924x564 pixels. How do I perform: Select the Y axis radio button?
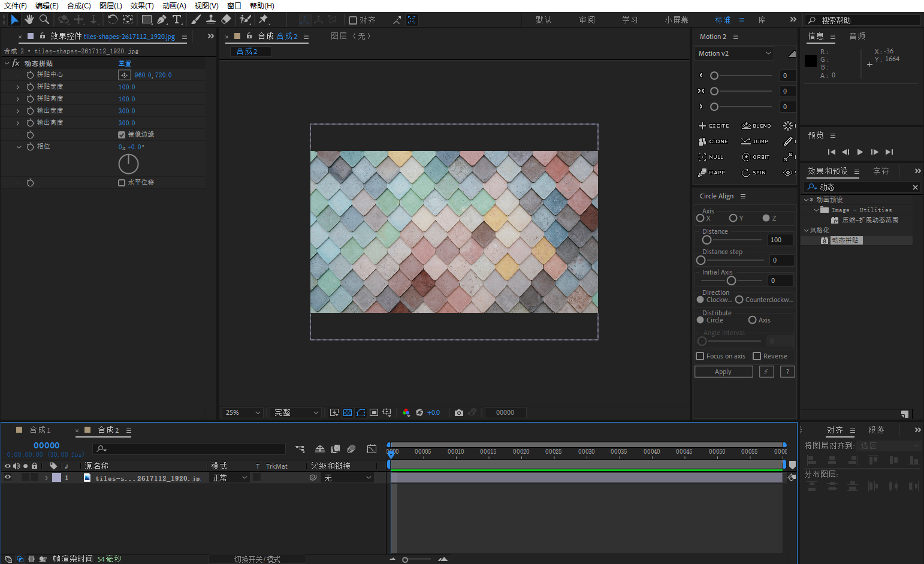coord(733,218)
